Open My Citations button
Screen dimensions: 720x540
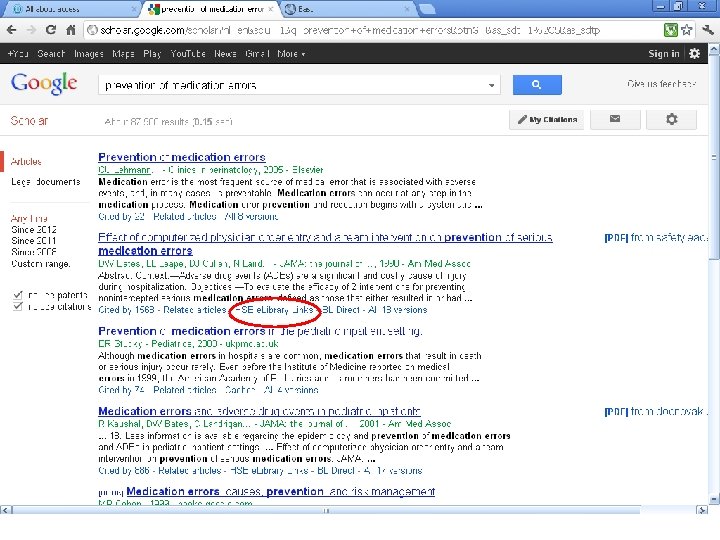pos(546,119)
